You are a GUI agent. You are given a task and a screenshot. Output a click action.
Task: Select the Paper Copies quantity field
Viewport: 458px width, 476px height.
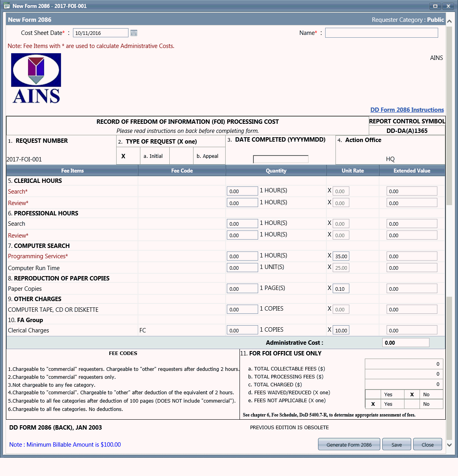point(242,289)
